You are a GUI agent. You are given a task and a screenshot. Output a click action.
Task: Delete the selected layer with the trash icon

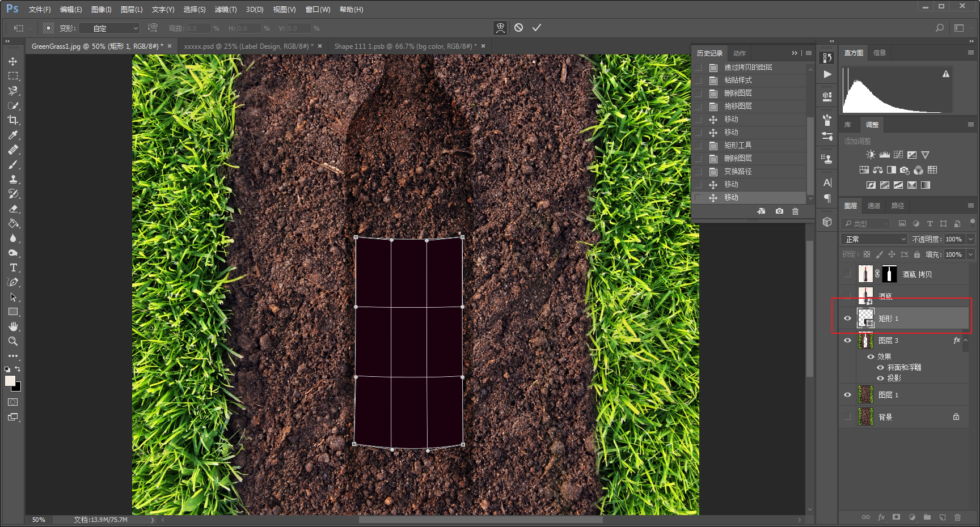[958, 517]
